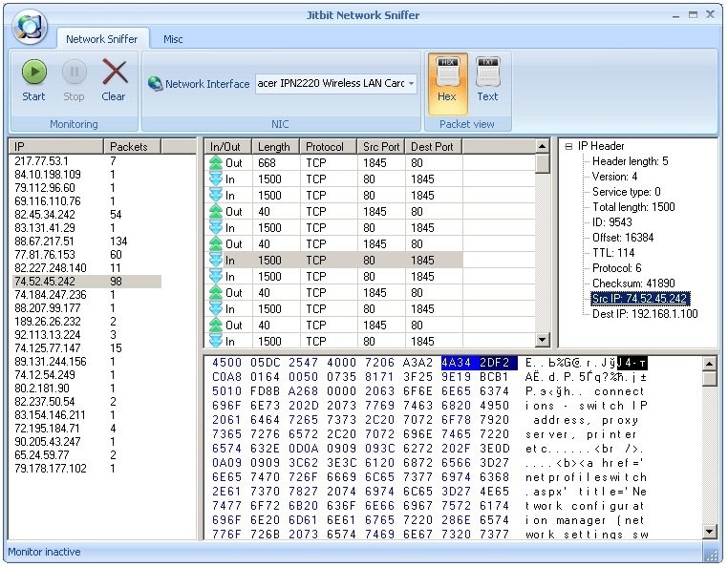Click ID: 9543 tree item
This screenshot has height=567, width=728.
(612, 222)
